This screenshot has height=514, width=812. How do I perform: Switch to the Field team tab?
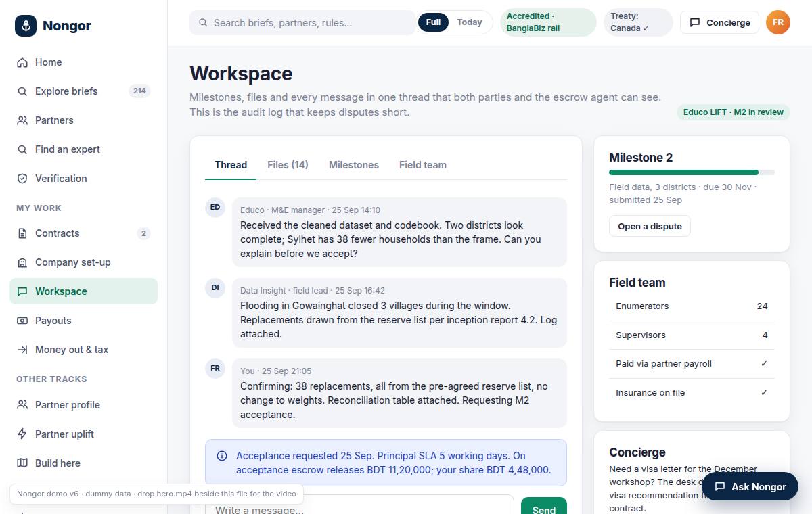423,165
